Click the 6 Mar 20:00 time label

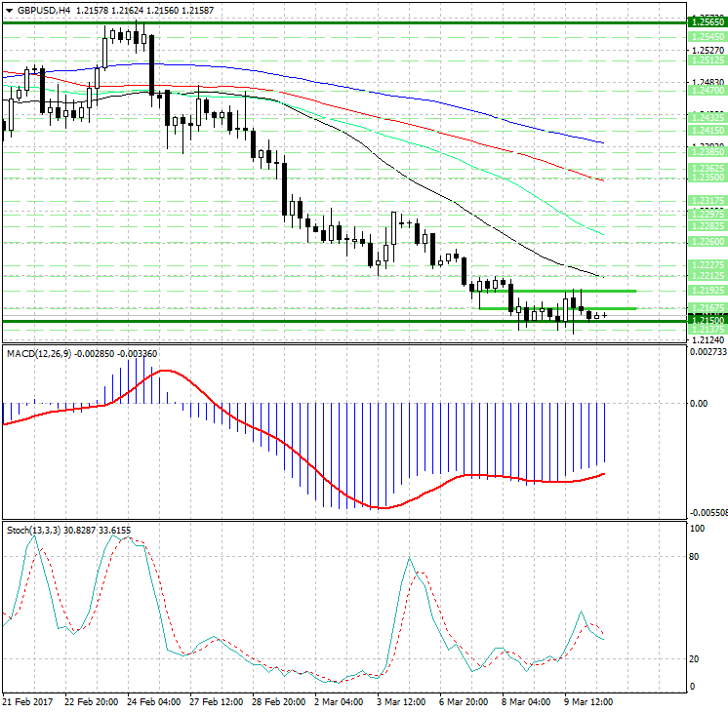(464, 701)
